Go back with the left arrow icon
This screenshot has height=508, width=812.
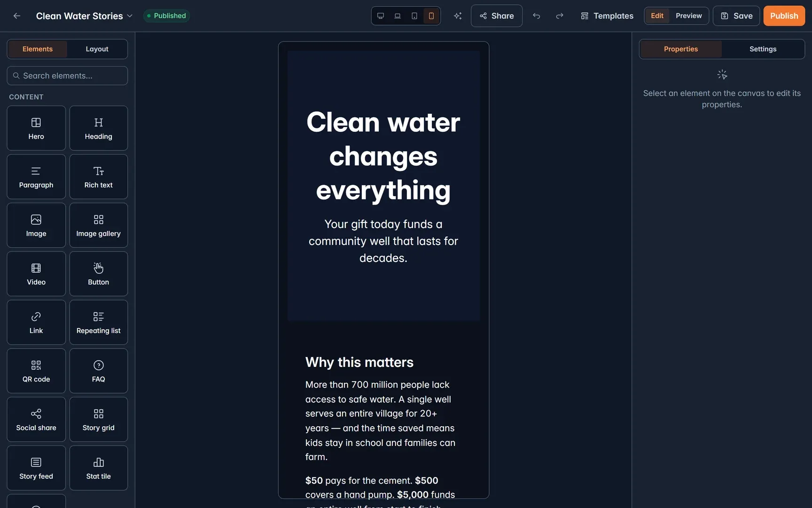point(17,16)
